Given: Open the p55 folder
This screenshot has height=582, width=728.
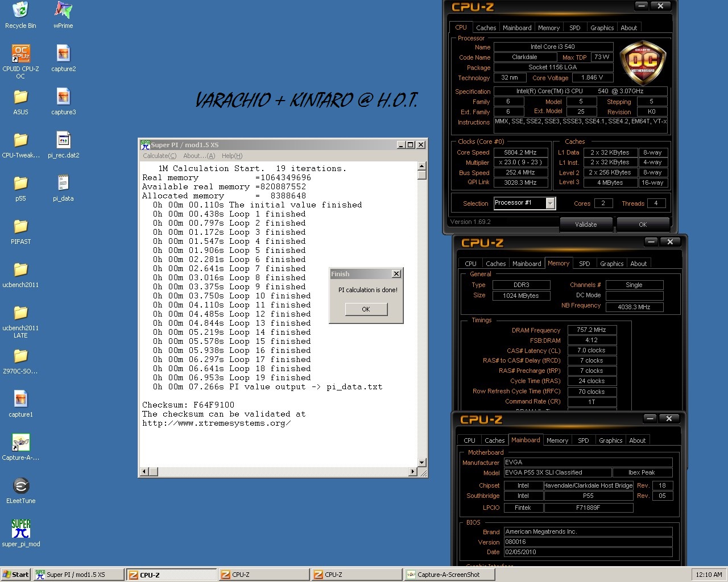Looking at the screenshot, I should (x=20, y=188).
